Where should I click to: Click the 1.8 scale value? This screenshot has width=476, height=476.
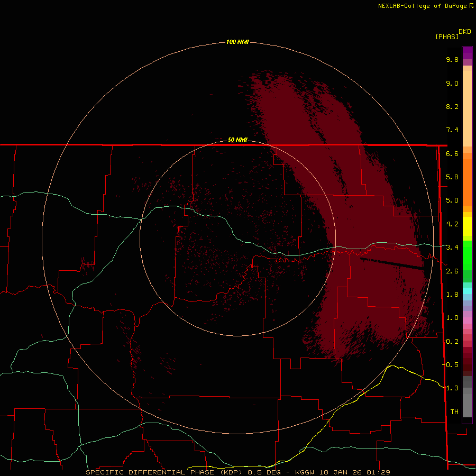pos(452,295)
